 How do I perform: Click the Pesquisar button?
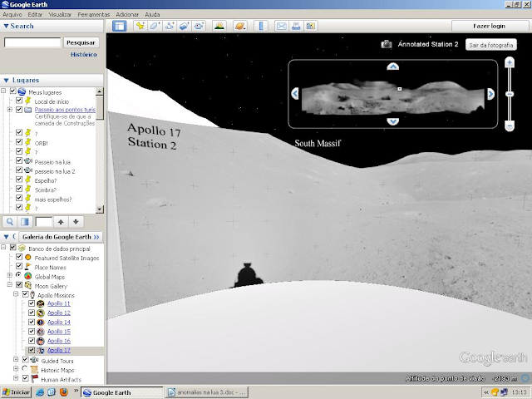click(81, 42)
